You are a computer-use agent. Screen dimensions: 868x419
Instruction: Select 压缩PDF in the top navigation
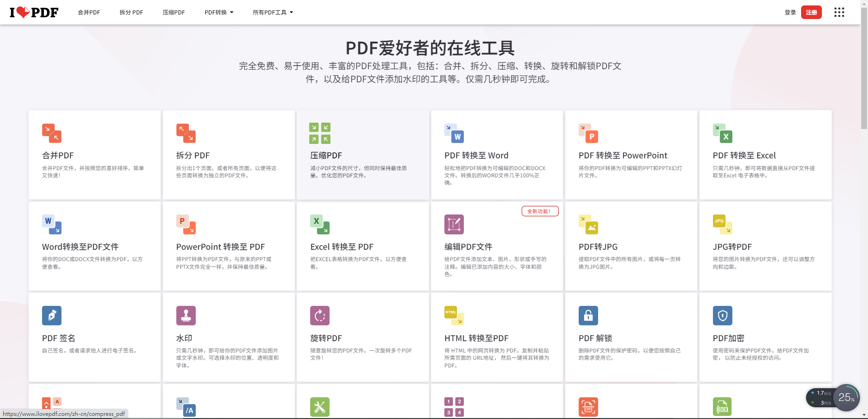pyautogui.click(x=174, y=12)
